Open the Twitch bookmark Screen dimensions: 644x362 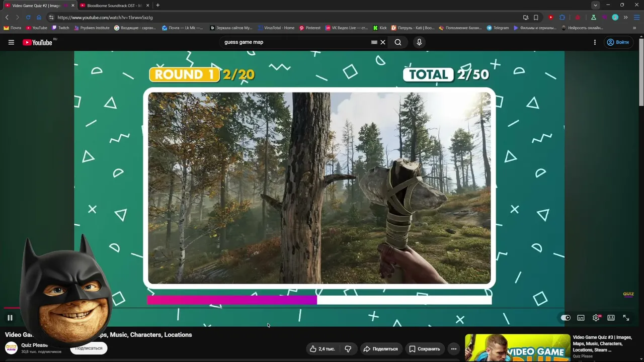[x=60, y=28]
